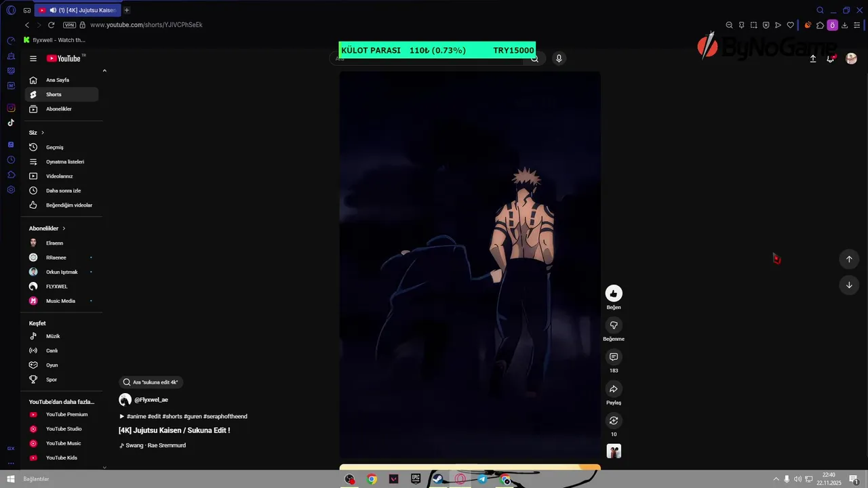Take a snapshot with toolbar icon
Image resolution: width=868 pixels, height=488 pixels.
tap(753, 25)
